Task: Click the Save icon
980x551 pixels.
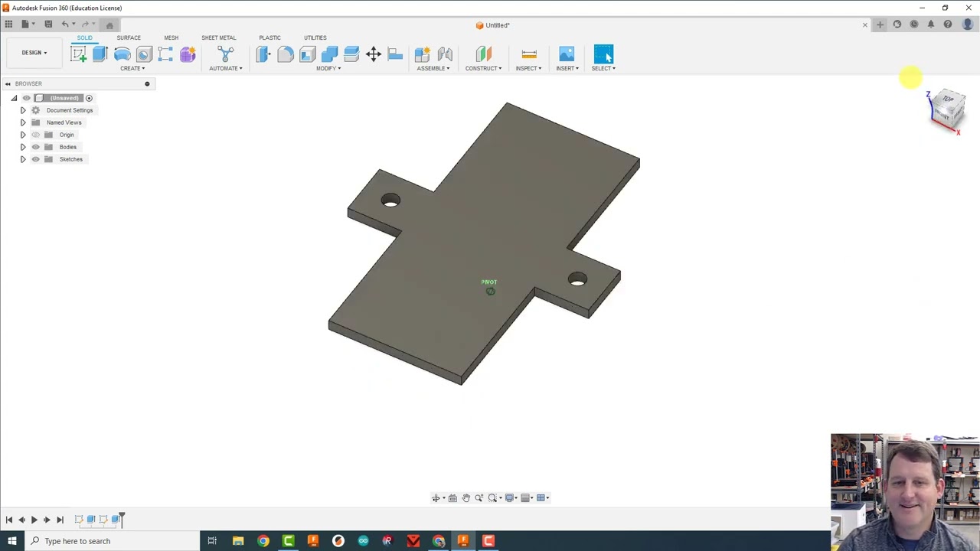Action: tap(48, 24)
